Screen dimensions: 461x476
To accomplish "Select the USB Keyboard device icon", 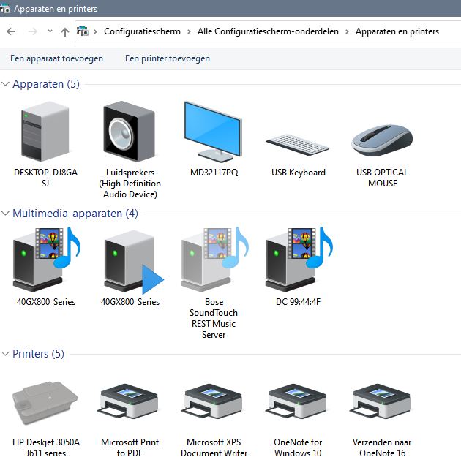I will [x=298, y=145].
